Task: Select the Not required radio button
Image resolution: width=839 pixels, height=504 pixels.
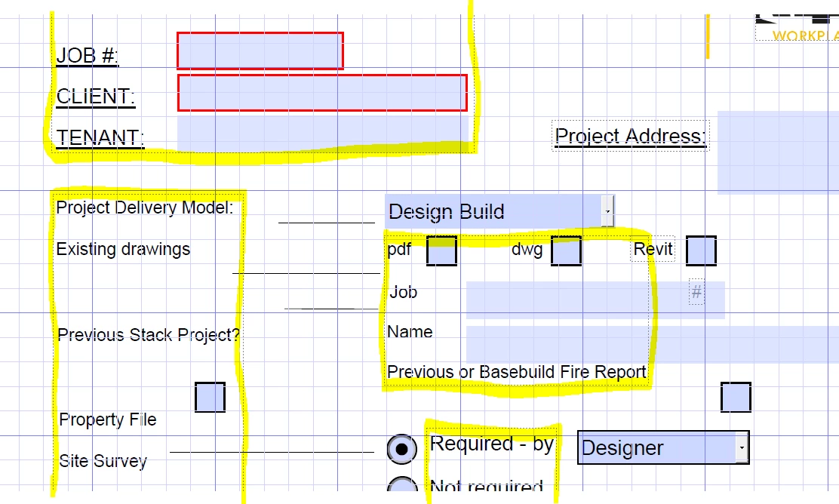Action: point(402,484)
